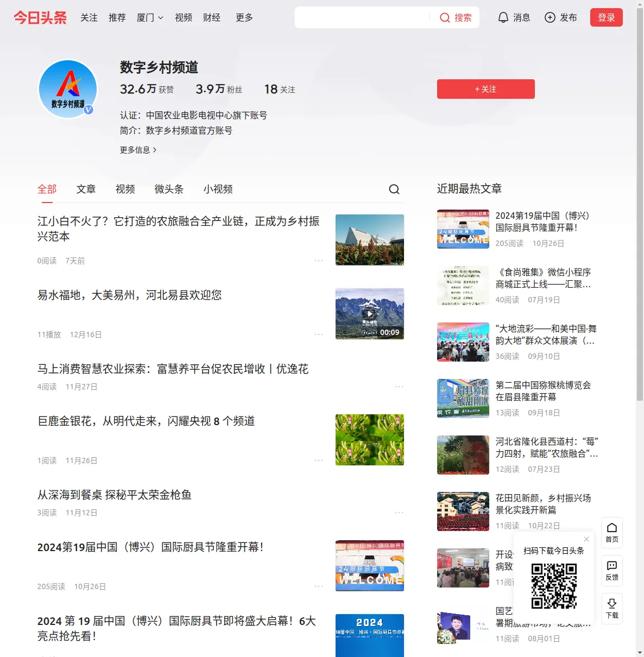Open hot article 《食尚雅集》微信小程序
Screen dimensions: 644x657
coord(544,278)
